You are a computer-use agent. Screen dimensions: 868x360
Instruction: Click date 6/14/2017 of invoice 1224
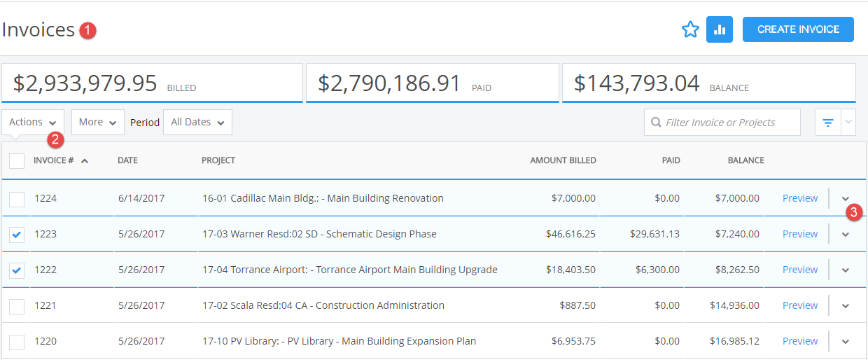tap(141, 198)
